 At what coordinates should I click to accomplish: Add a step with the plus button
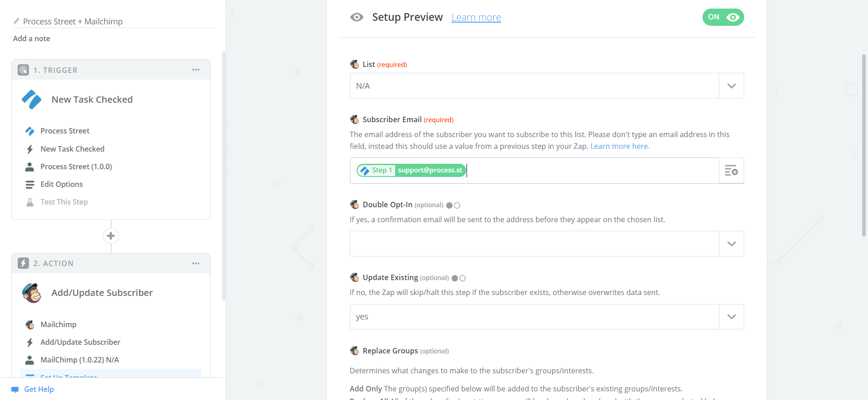pos(111,236)
